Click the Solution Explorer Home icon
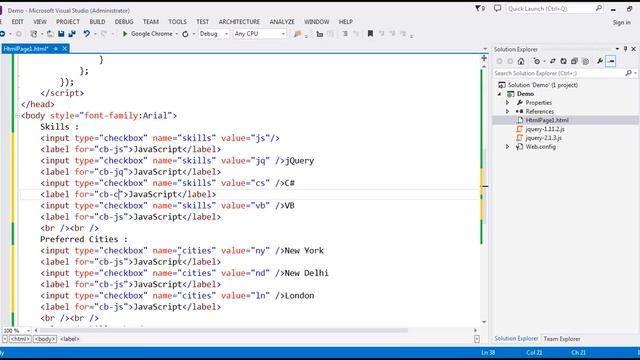 [521, 61]
